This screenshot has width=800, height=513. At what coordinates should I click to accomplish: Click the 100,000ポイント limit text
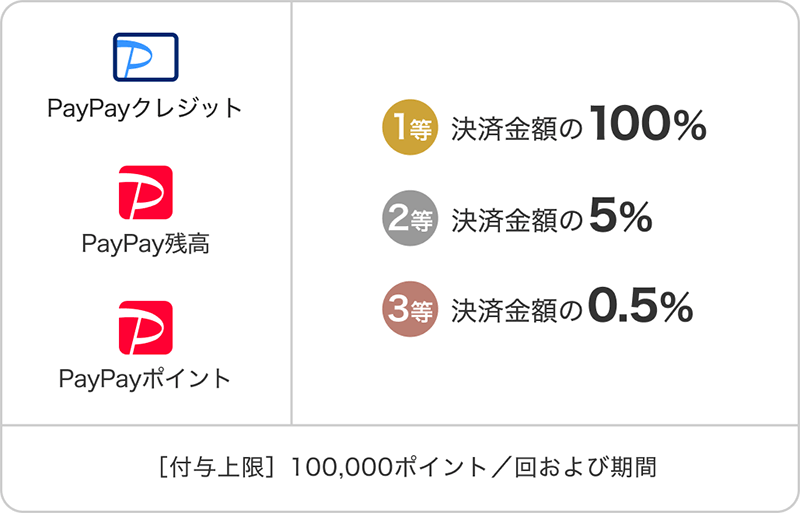click(389, 468)
